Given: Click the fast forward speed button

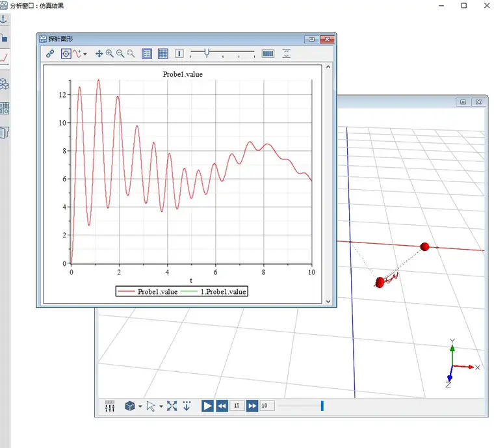Looking at the screenshot, I should 252,406.
